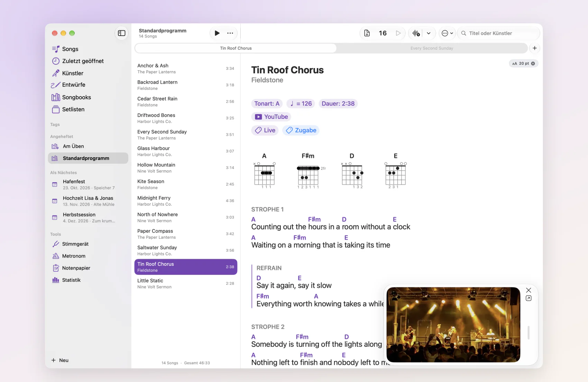Image resolution: width=588 pixels, height=382 pixels.
Task: Select Saltwater Sunday song
Action: [186, 251]
